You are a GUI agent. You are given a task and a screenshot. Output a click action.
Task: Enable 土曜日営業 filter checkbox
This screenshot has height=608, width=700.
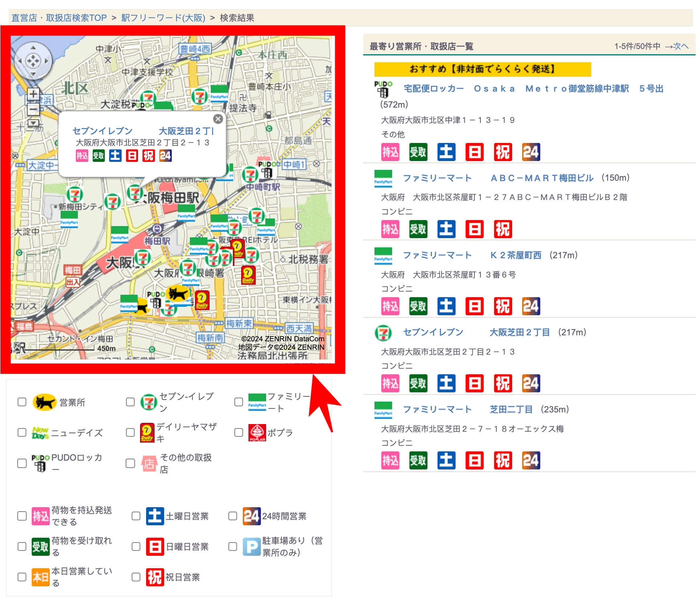point(136,516)
